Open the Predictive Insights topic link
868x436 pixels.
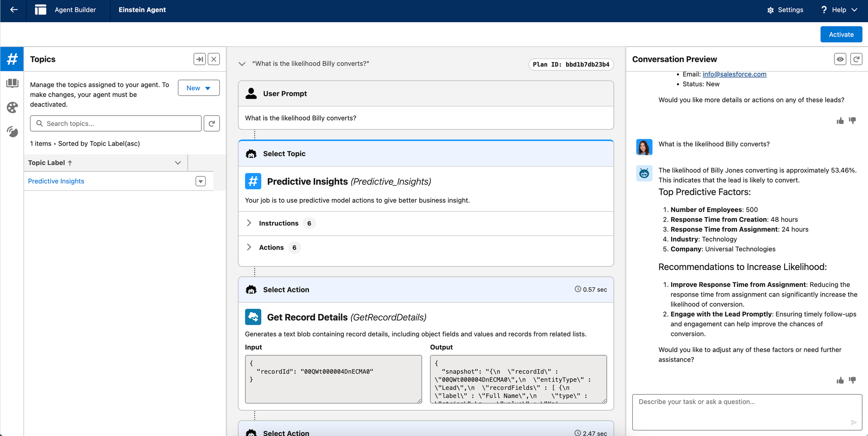(56, 181)
